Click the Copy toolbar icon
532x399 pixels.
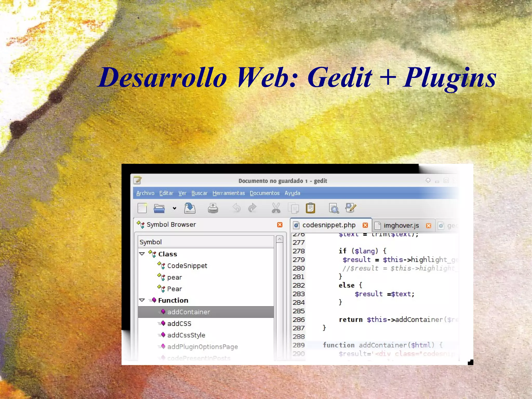point(294,208)
